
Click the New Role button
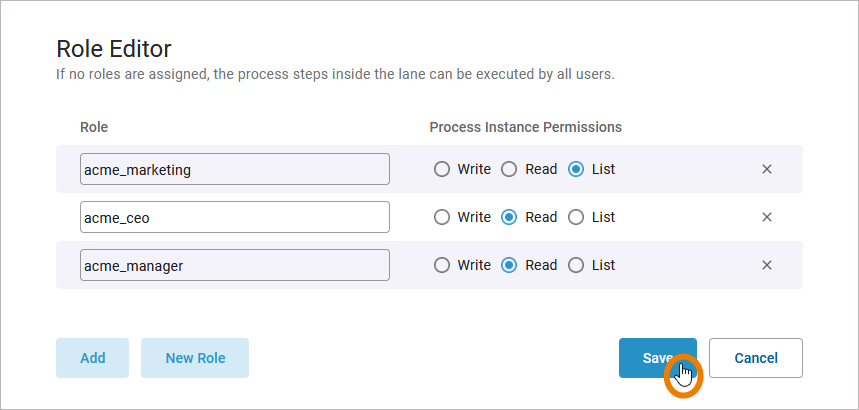(195, 358)
